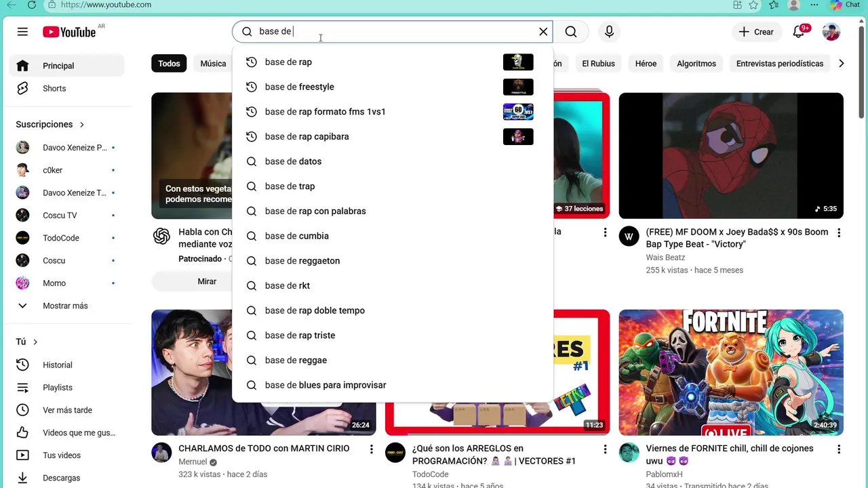Click the browser address bar URL
868x488 pixels.
point(106,5)
